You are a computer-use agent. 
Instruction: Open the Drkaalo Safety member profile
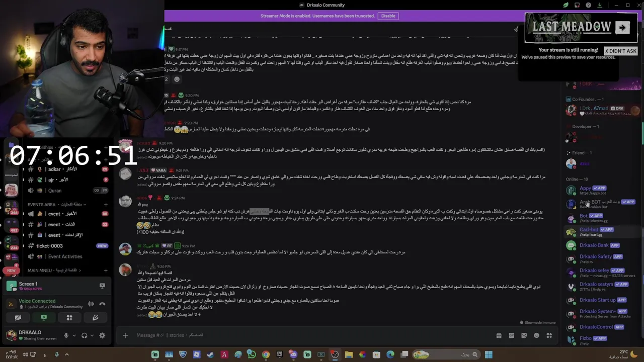pos(601,259)
